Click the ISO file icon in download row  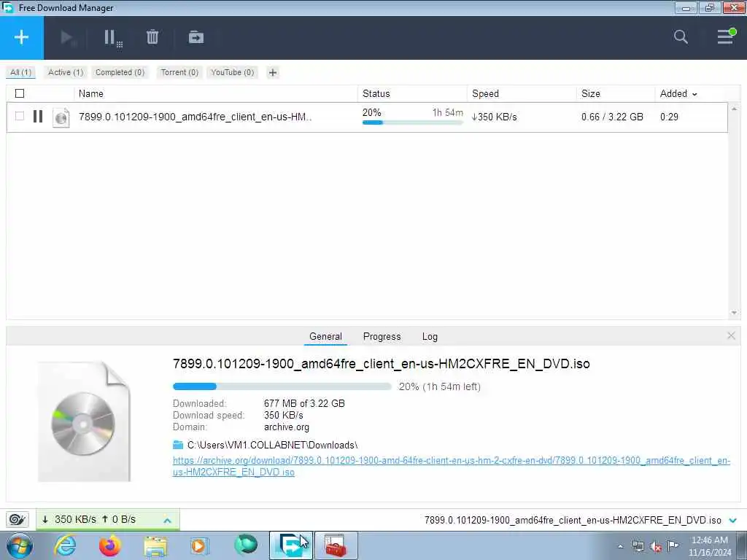coord(61,117)
